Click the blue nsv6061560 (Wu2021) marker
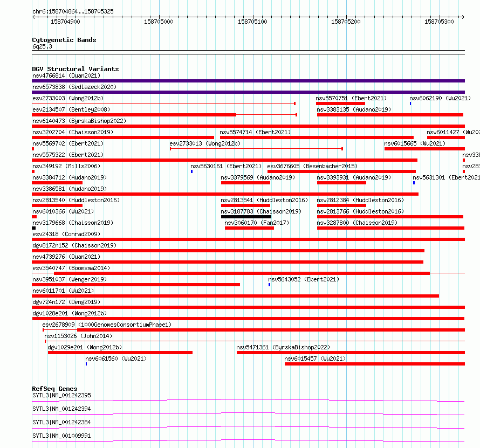Image resolution: width=480 pixels, height=448 pixels. (86, 364)
